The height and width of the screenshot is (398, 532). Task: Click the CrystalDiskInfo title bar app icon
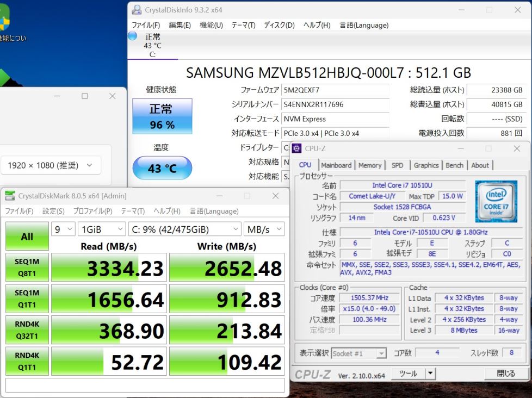(137, 10)
